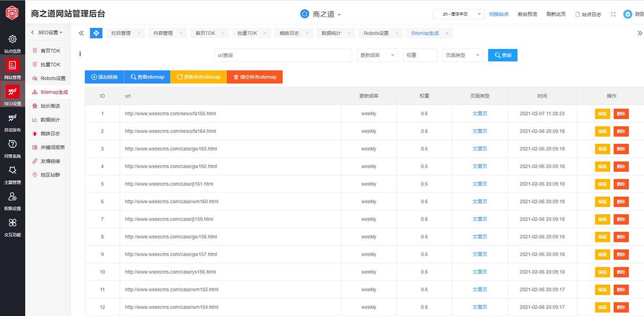
Task: Click the url查询 search input field
Action: pos(283,55)
